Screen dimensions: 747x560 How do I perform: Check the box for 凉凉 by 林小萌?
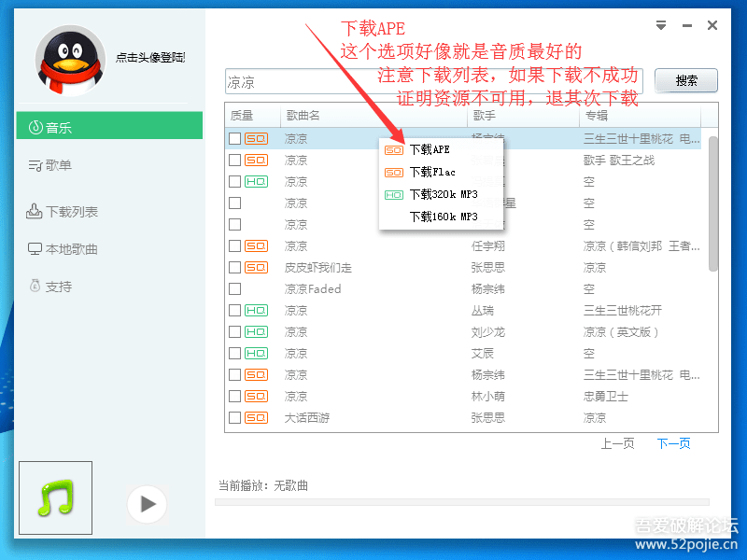[235, 396]
